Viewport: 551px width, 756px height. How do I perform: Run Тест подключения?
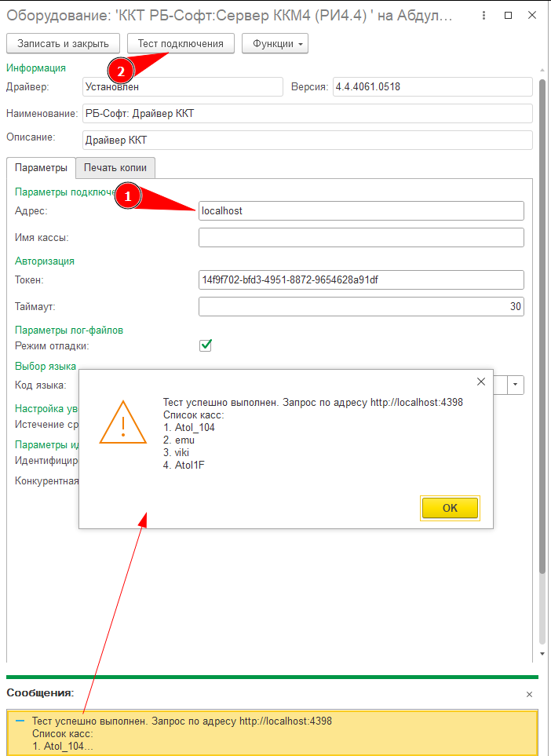click(x=181, y=43)
